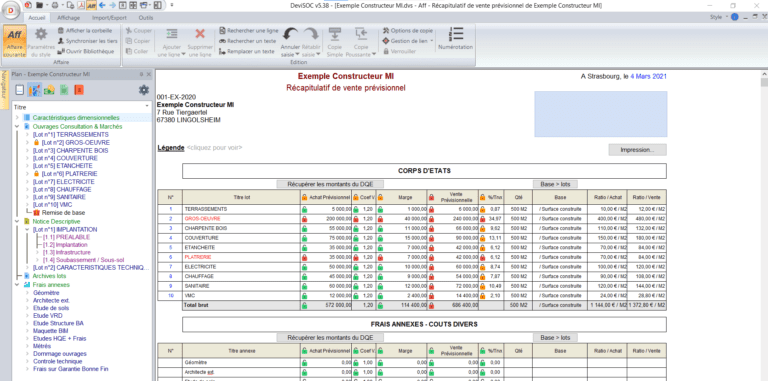This screenshot has width=768, height=381.
Task: Open plan panel settings gear
Action: (x=144, y=90)
